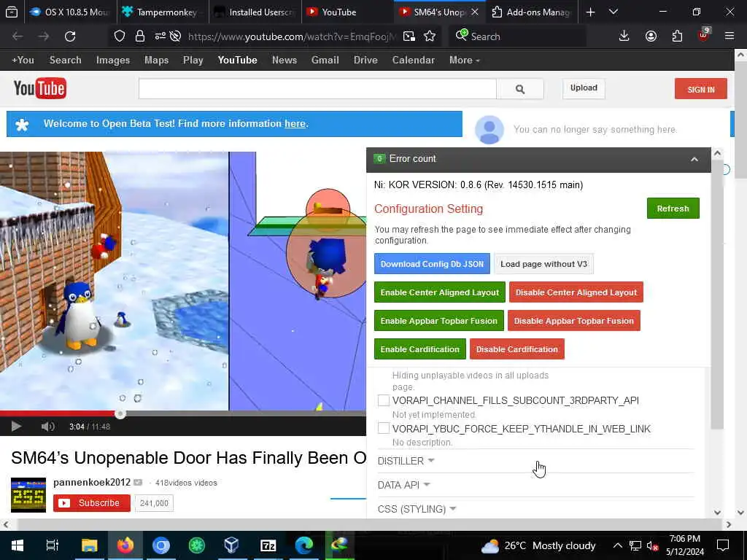Click the YouTube Upload button
Image resolution: width=747 pixels, height=560 pixels.
point(584,88)
